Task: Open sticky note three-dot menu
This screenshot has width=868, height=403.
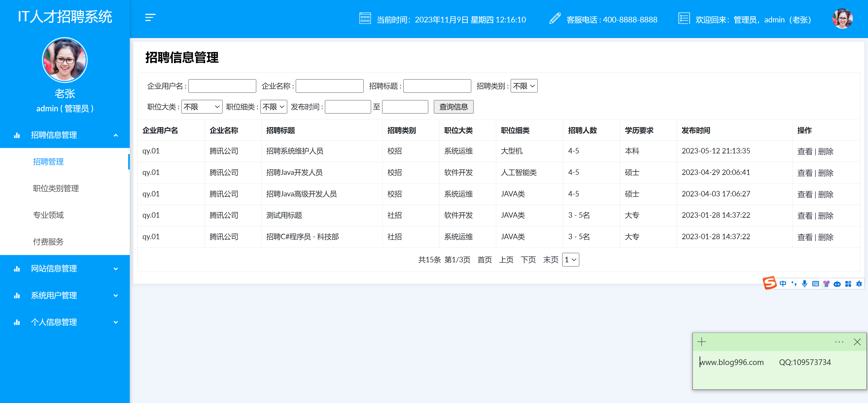Action: tap(839, 342)
